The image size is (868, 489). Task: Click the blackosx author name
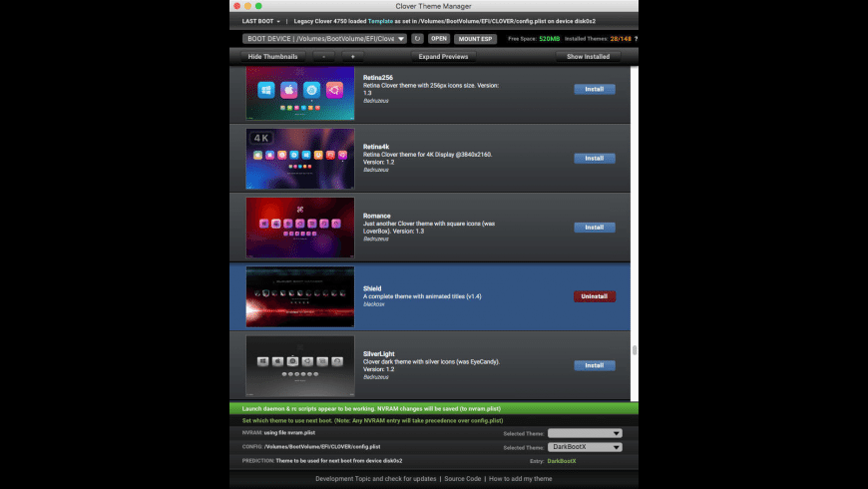point(374,304)
